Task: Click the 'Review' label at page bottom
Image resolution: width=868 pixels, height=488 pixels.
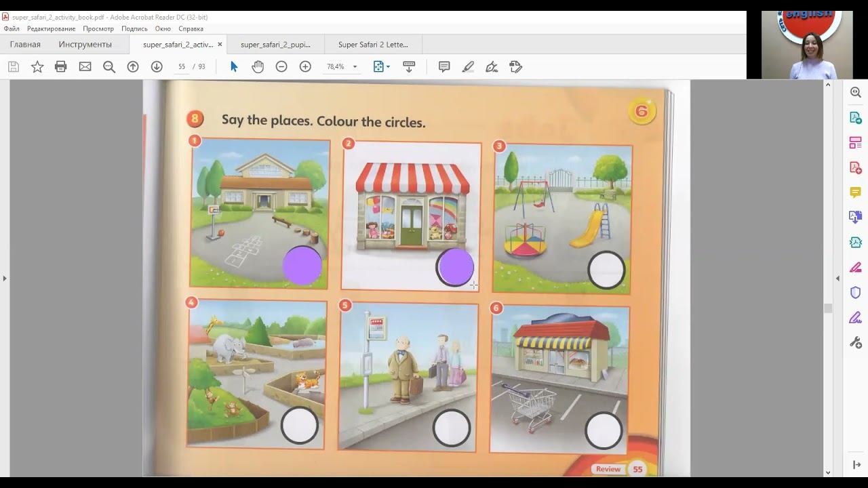Action: pyautogui.click(x=608, y=469)
